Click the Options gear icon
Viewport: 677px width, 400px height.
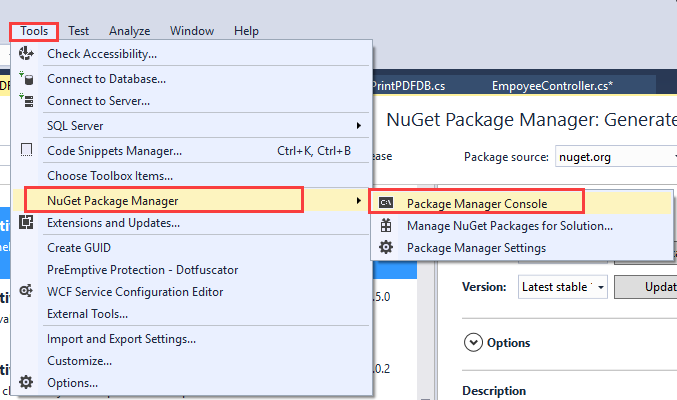(x=27, y=382)
